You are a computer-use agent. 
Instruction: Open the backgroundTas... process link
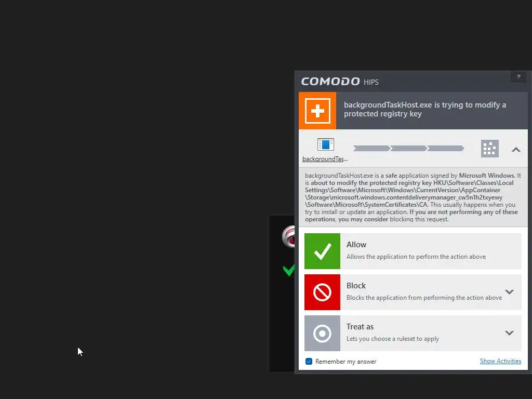click(x=325, y=159)
